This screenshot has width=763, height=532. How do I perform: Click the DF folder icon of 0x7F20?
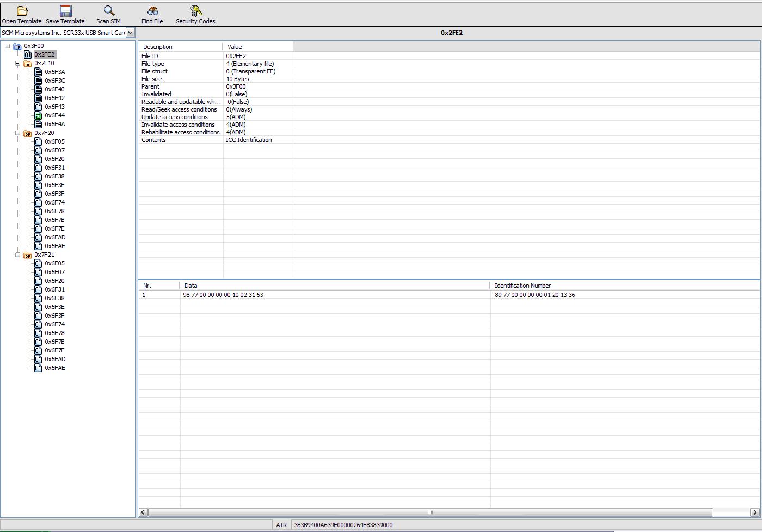click(x=28, y=133)
